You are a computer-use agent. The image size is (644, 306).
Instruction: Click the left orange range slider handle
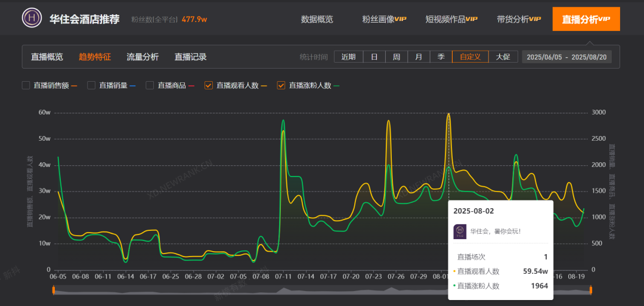tap(54, 290)
